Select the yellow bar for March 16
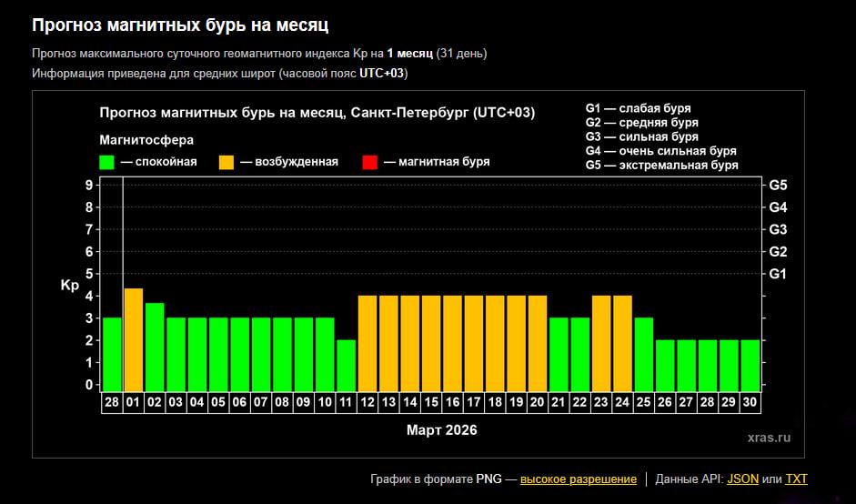This screenshot has height=504, width=856. [x=452, y=343]
